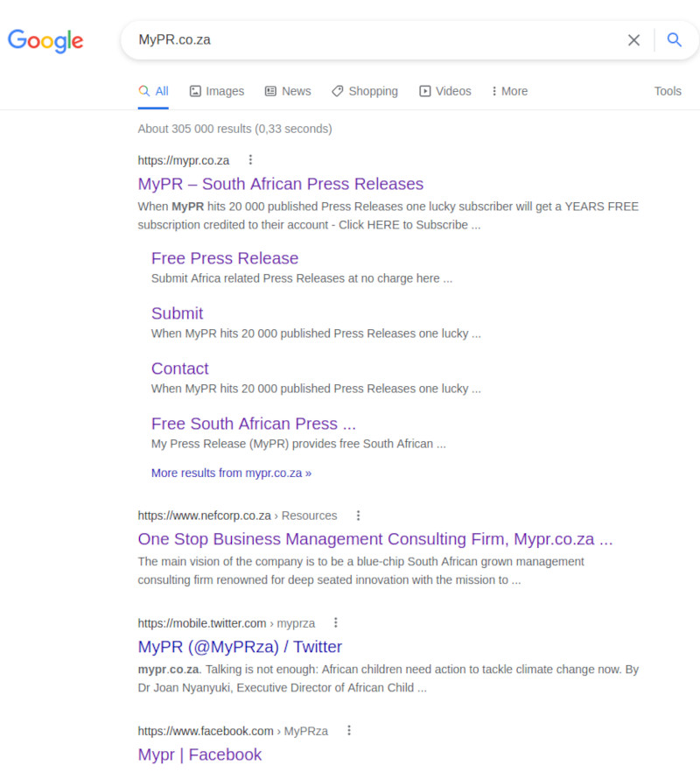Switch to the Images tab

[217, 91]
